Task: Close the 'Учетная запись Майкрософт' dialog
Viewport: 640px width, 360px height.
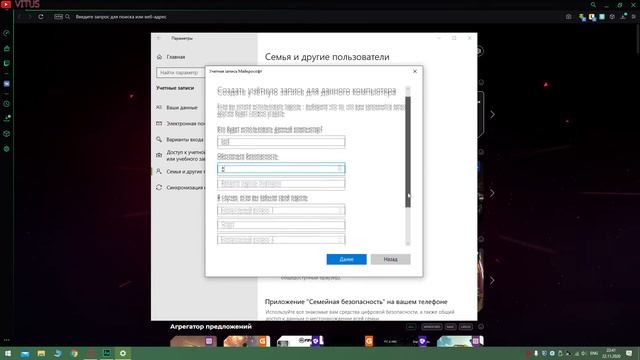Action: point(415,71)
